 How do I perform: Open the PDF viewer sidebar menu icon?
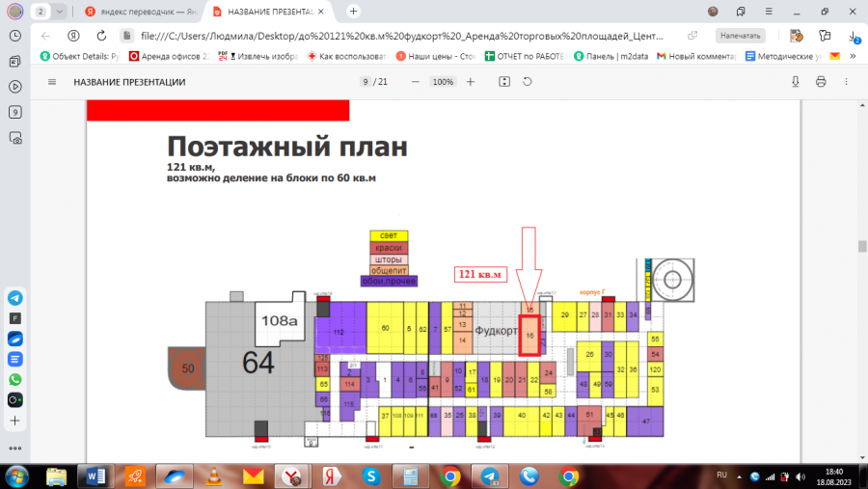pos(52,82)
